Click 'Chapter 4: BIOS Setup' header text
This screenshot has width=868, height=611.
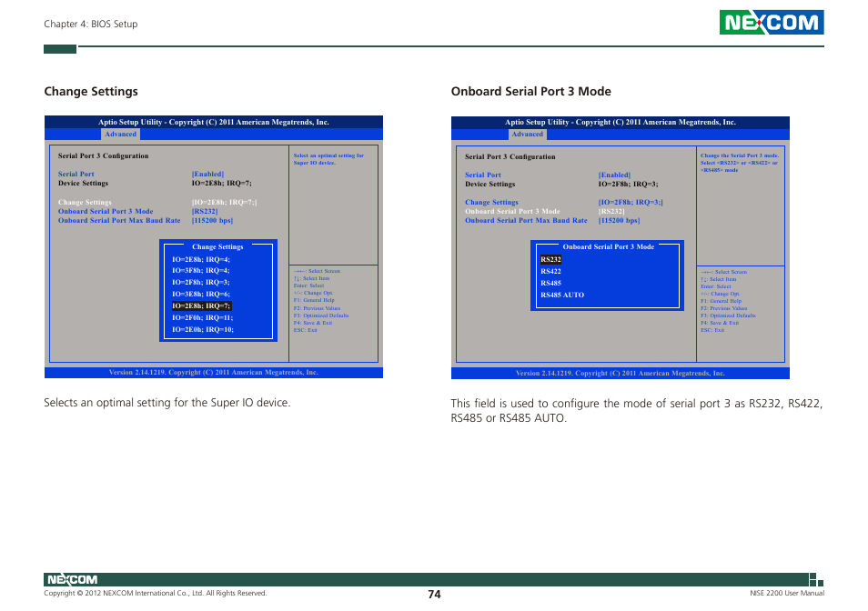[x=91, y=24]
